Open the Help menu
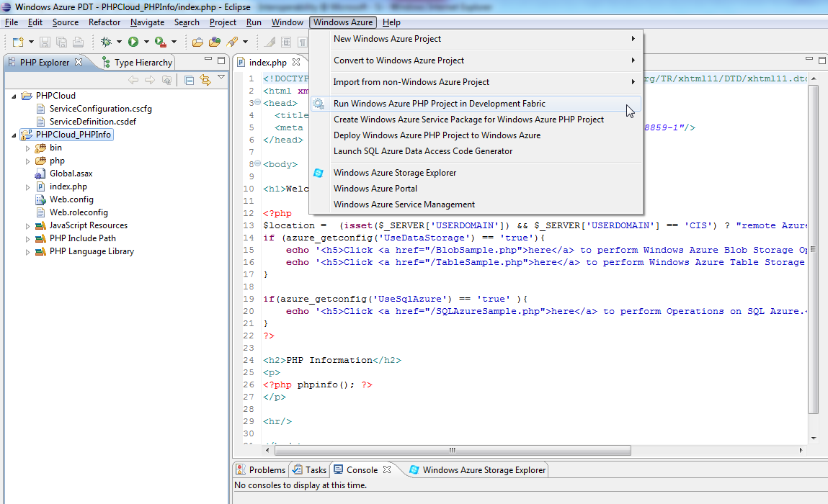Viewport: 828px width, 504px height. (391, 22)
